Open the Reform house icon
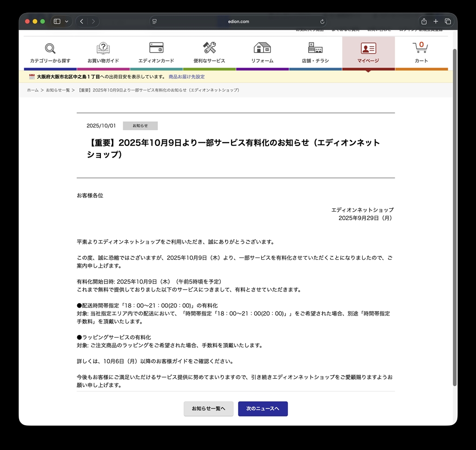 [262, 48]
